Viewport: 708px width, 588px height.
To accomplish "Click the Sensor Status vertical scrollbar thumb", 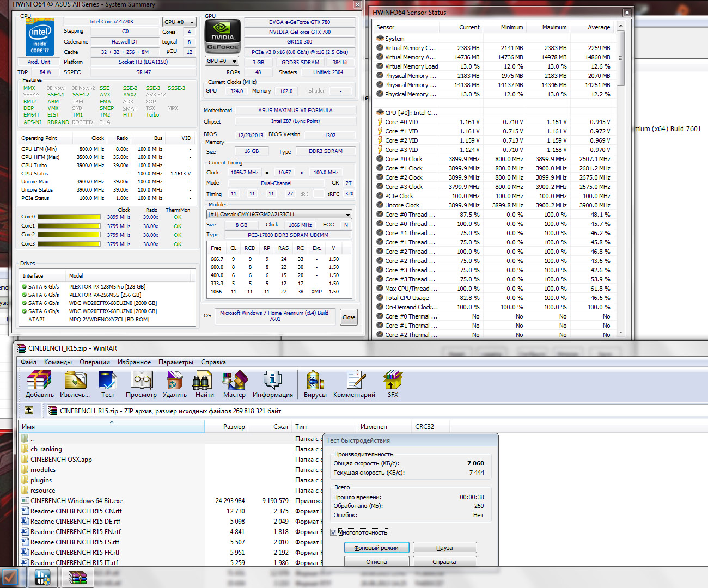I will [x=620, y=58].
